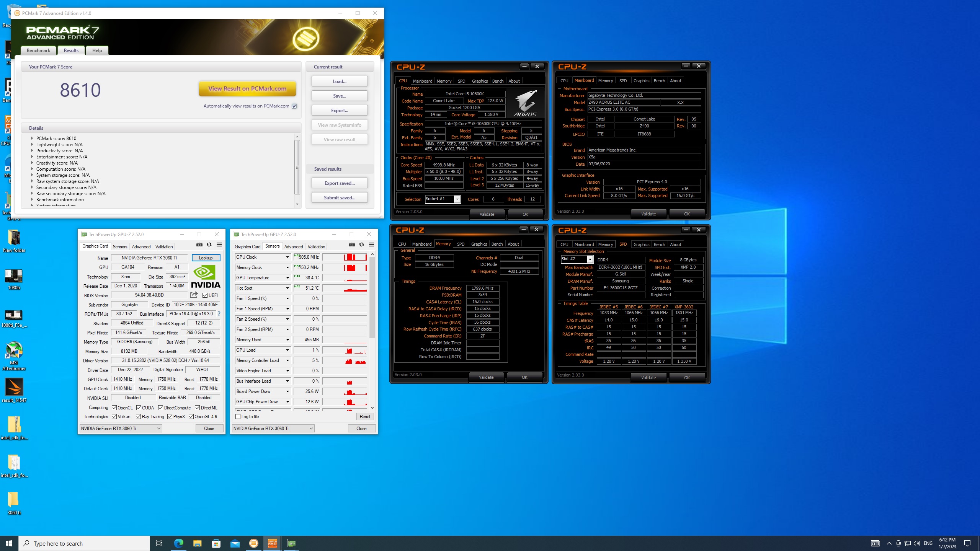Toggle the DirectCompute checkbox
This screenshot has width=980, height=551.
(x=161, y=408)
